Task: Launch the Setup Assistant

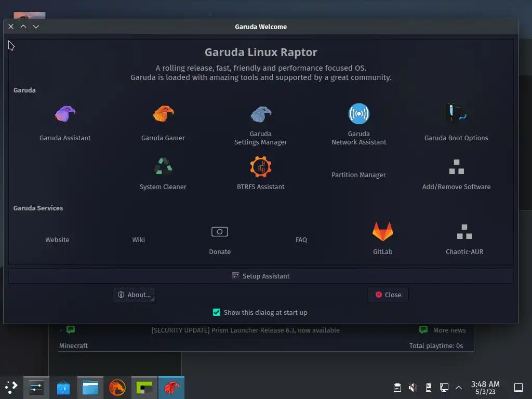Action: tap(261, 276)
